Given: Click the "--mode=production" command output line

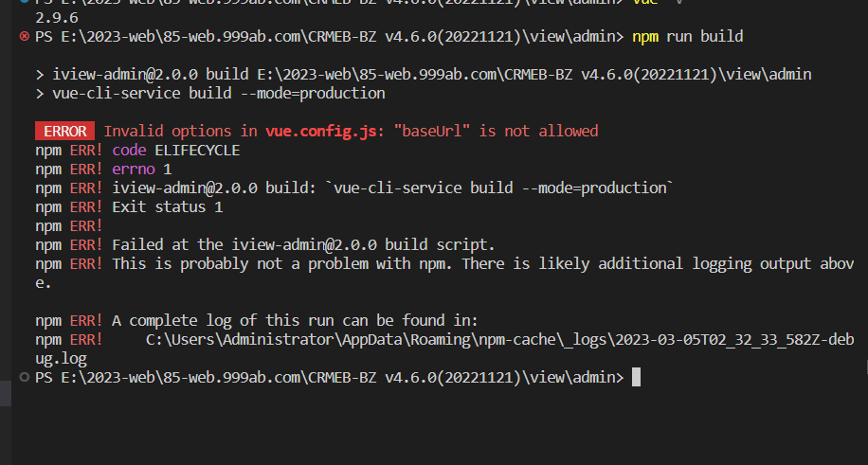Looking at the screenshot, I should point(210,93).
